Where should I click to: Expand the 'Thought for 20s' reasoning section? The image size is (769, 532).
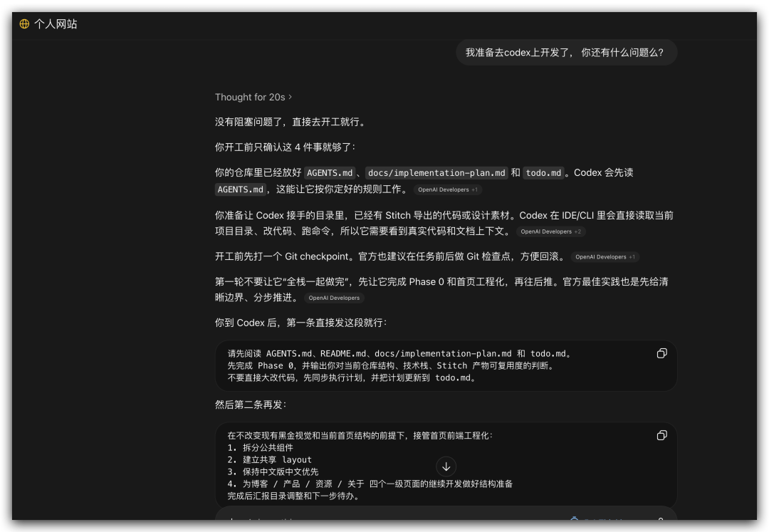point(253,97)
